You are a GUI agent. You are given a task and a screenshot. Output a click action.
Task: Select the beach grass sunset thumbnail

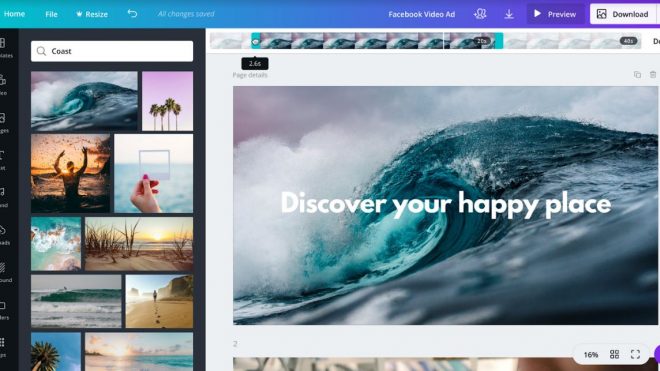pyautogui.click(x=139, y=243)
